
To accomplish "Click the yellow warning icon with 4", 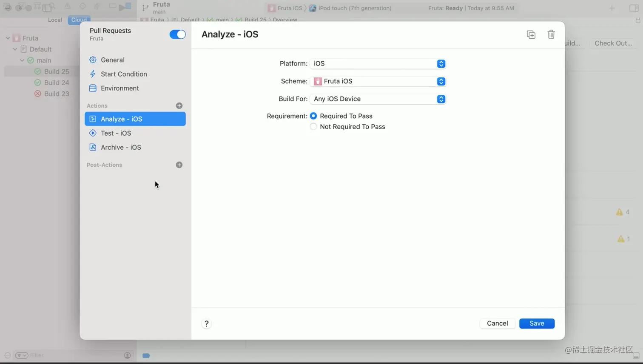I will point(619,212).
